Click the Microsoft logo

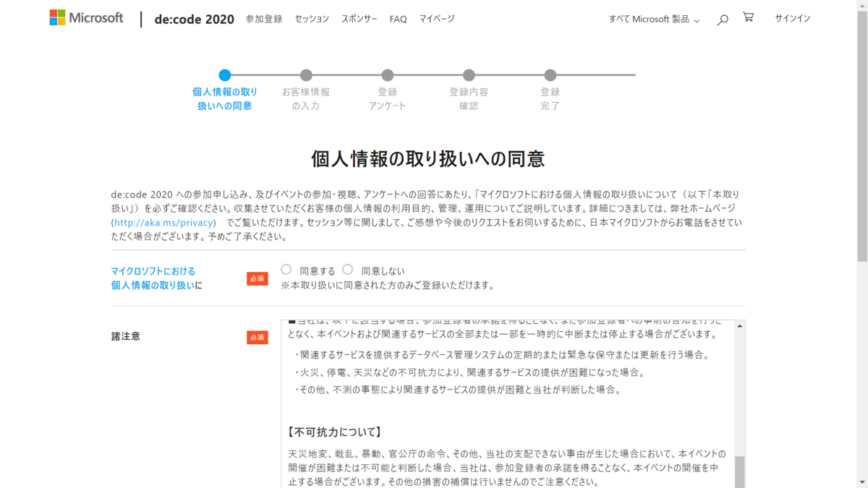[86, 18]
